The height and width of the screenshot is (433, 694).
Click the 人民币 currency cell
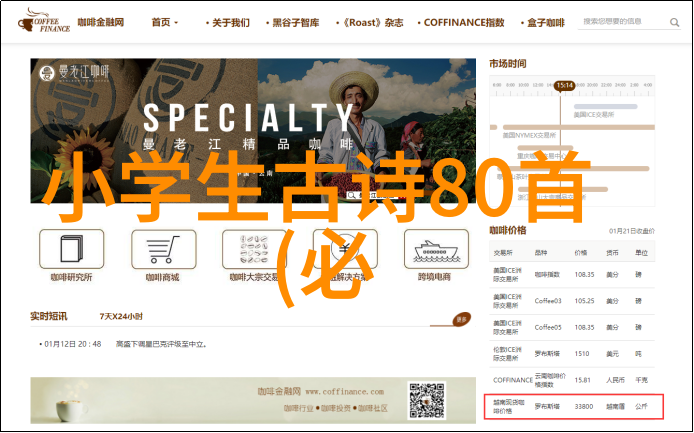click(x=615, y=380)
